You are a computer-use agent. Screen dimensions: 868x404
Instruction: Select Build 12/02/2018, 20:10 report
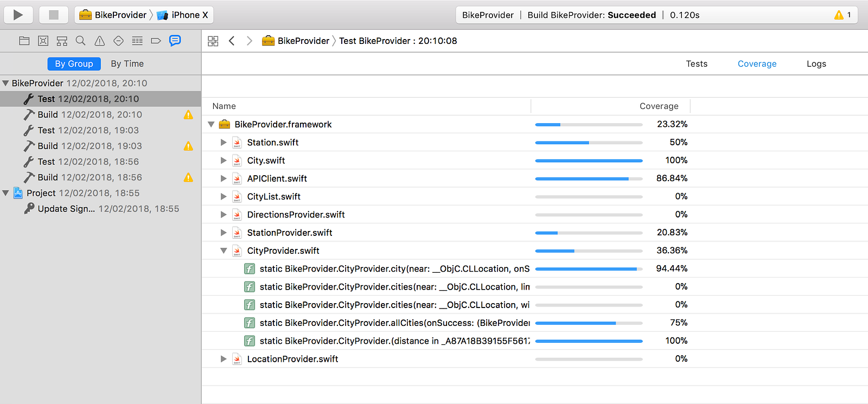pos(100,114)
